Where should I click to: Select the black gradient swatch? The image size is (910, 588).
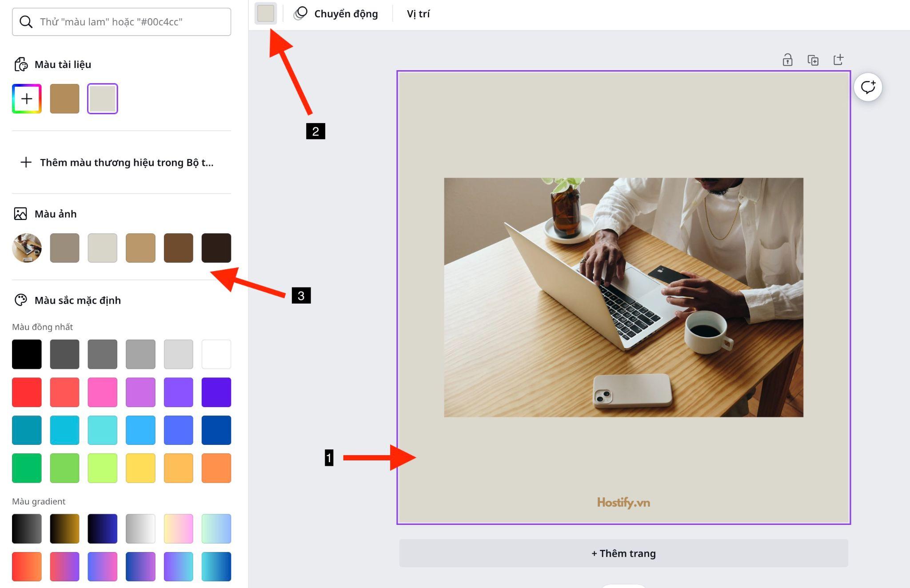pos(27,528)
